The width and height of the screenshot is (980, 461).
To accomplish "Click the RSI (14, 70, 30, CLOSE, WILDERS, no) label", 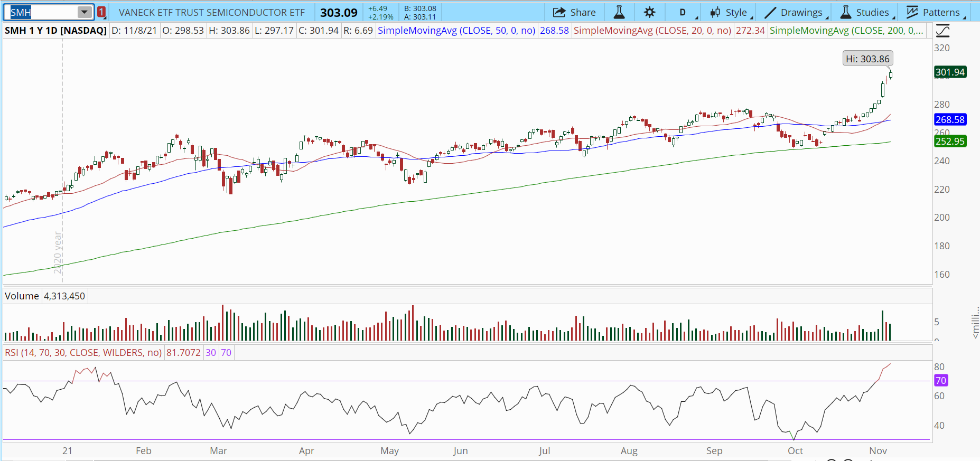I will click(83, 353).
